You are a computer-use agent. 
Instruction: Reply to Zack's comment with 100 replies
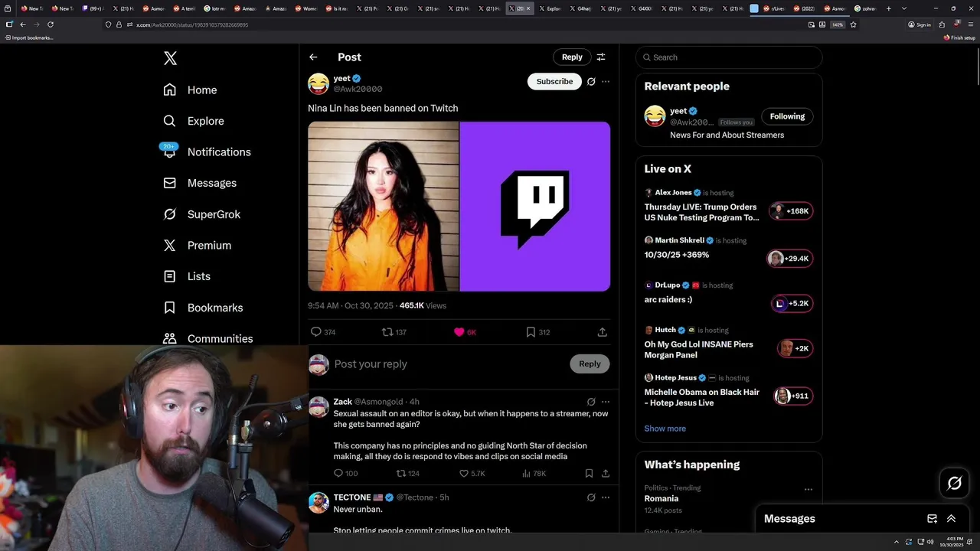[x=345, y=474]
